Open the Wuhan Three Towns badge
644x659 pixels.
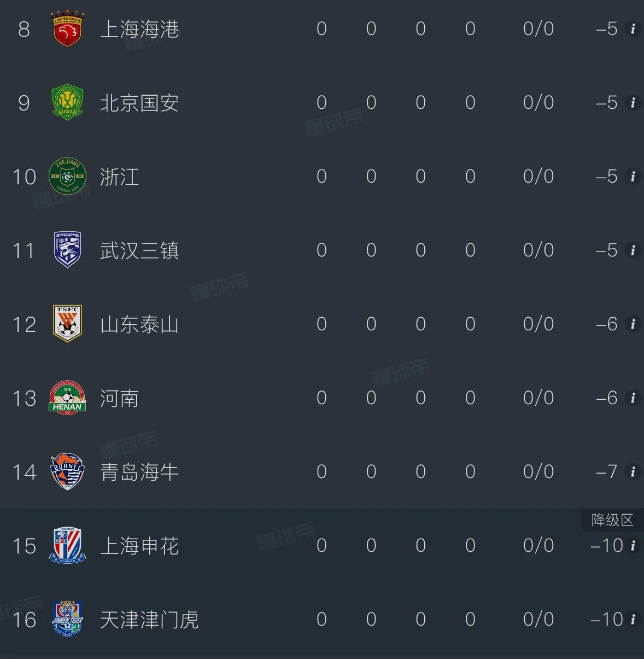(x=67, y=250)
